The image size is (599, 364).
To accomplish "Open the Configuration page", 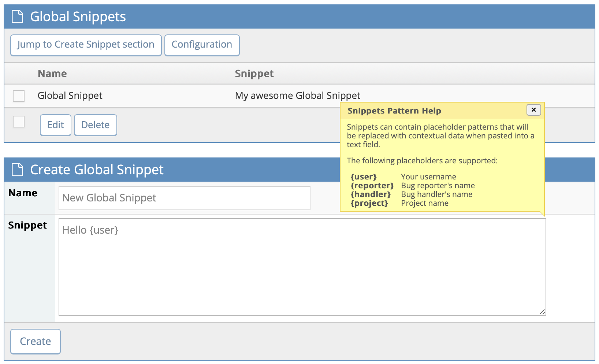I will point(202,45).
